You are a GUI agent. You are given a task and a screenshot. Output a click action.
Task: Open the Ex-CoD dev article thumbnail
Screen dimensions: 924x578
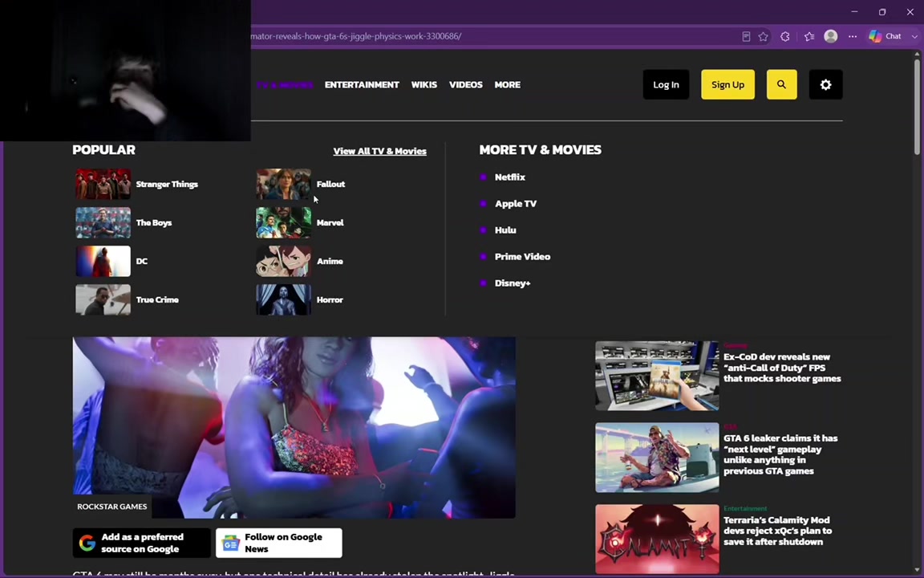pyautogui.click(x=657, y=375)
